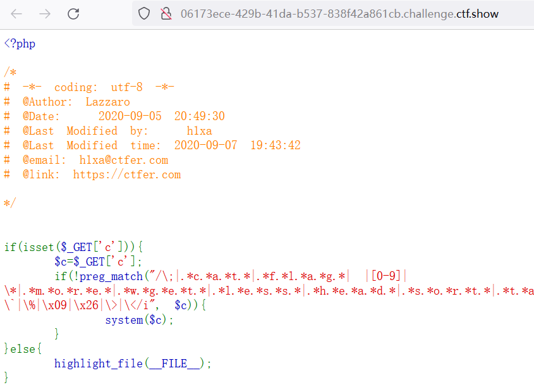Open the insecure connection padlock icon
This screenshot has height=392, width=534.
[166, 14]
